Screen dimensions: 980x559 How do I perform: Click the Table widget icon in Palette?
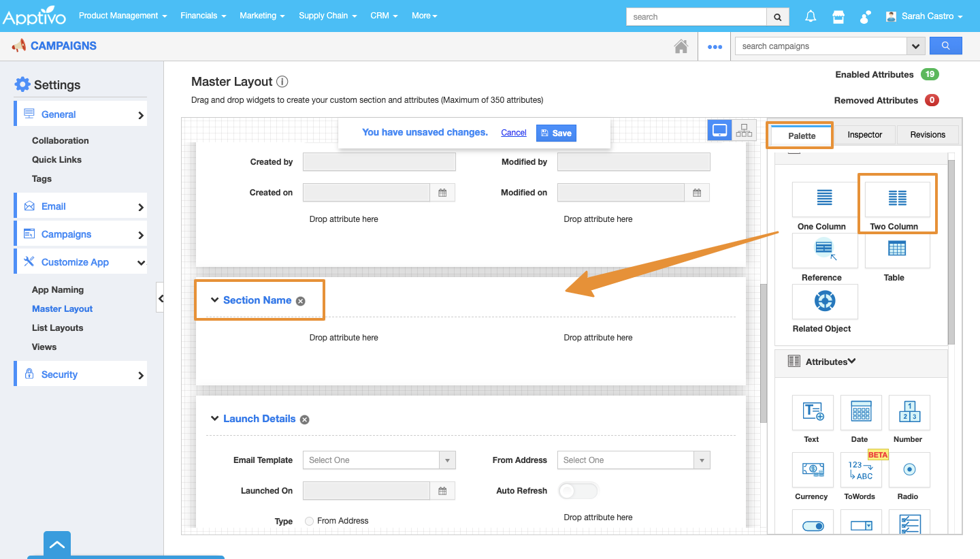tap(897, 250)
